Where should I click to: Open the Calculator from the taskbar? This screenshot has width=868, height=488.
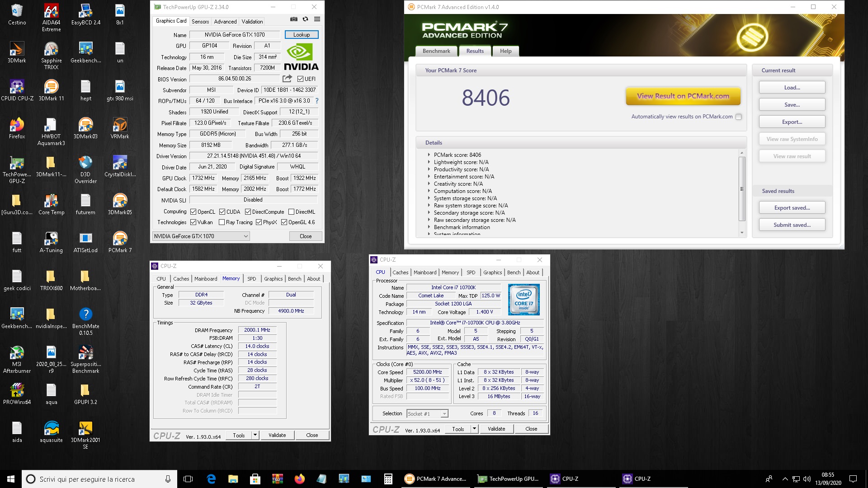(x=388, y=479)
